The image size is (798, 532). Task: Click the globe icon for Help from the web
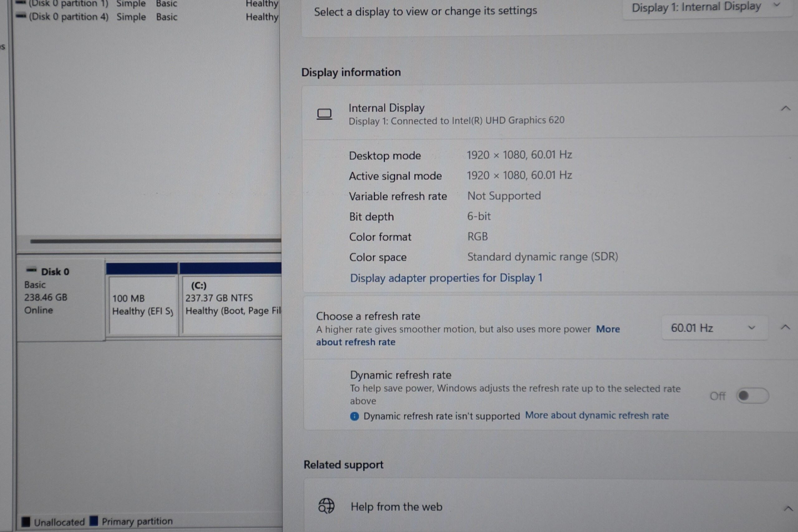coord(326,506)
